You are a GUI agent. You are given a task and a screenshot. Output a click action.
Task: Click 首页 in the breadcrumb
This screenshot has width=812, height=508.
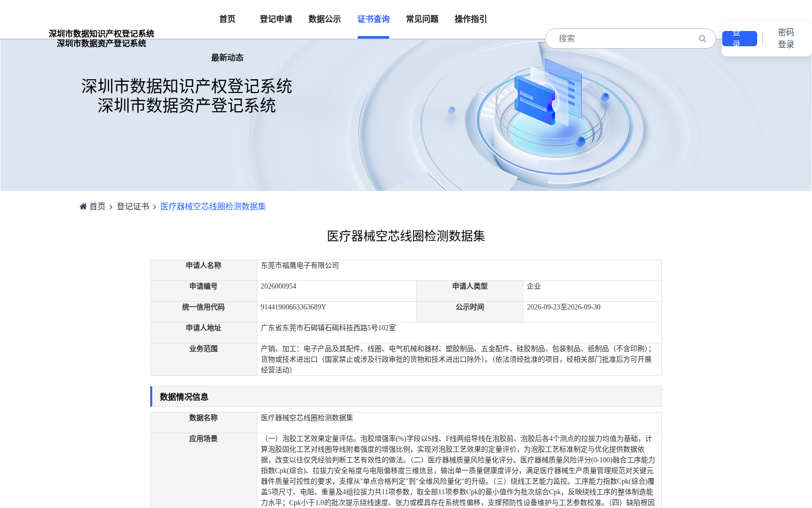(97, 206)
